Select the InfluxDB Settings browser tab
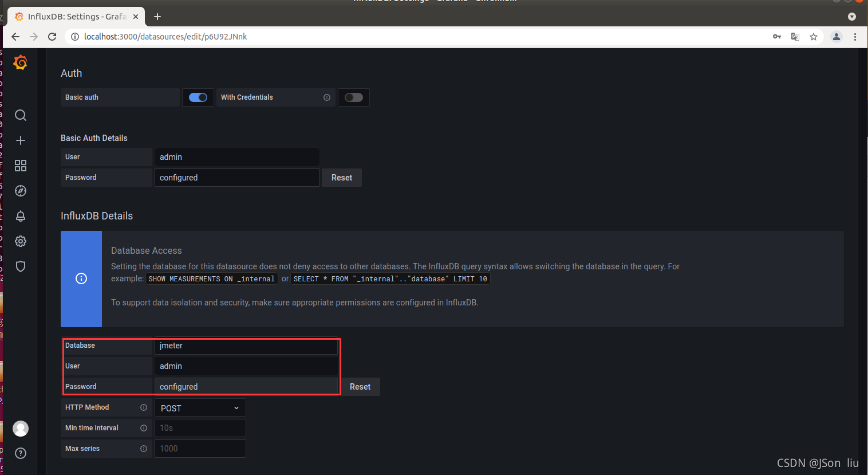 tap(76, 17)
